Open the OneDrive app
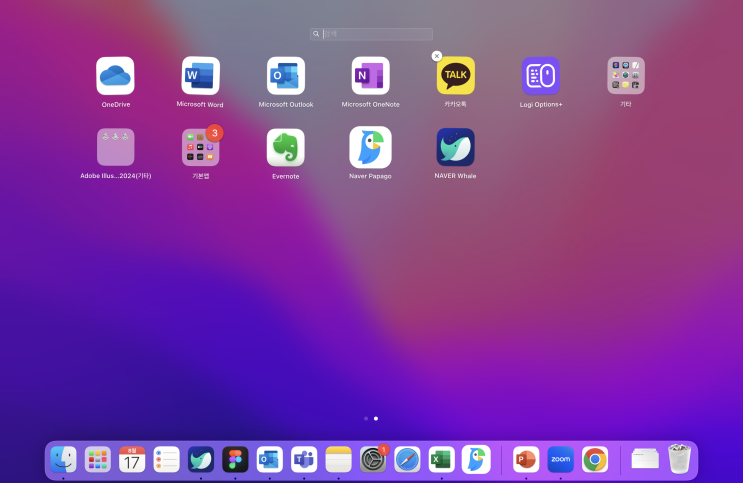743x483 pixels. (115, 76)
